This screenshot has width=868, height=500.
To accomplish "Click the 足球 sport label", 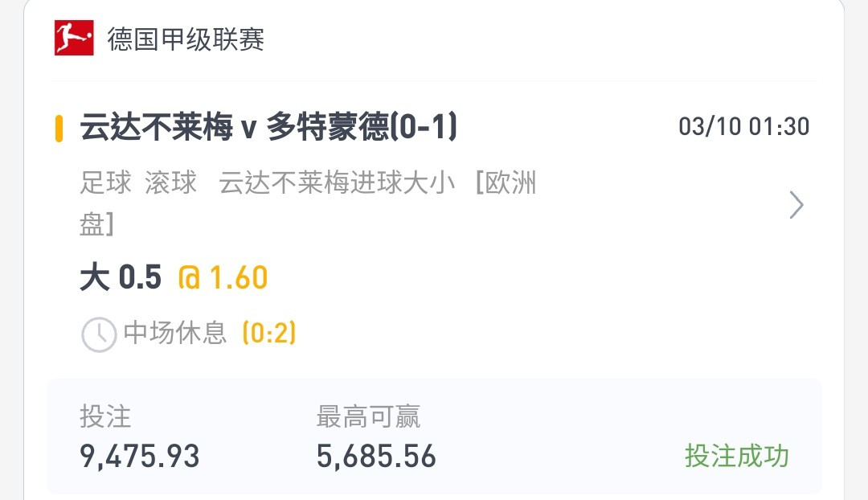I will click(x=105, y=182).
